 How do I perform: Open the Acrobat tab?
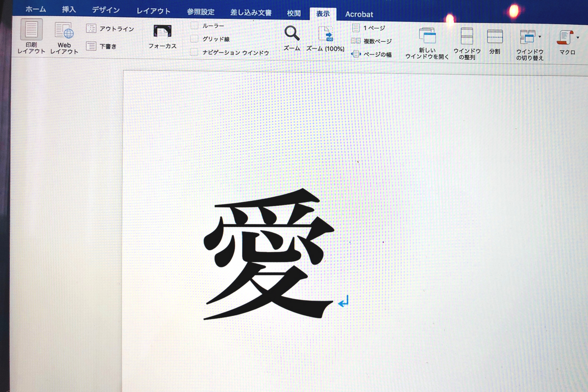point(359,15)
